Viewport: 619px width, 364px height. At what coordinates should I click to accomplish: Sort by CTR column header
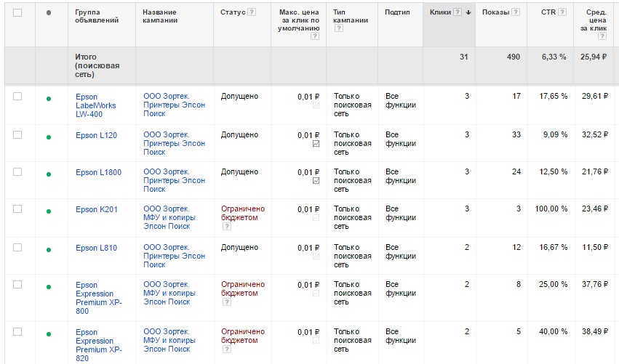pos(548,12)
